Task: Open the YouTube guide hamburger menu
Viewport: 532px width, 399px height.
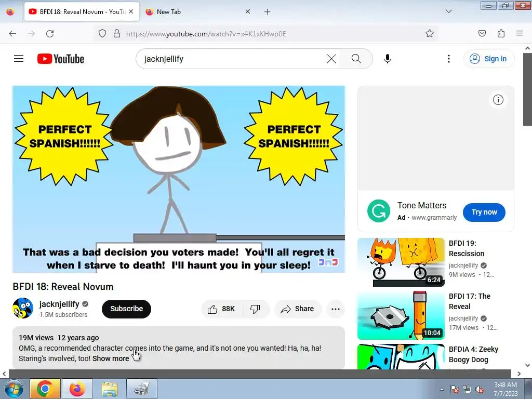Action: coord(19,59)
